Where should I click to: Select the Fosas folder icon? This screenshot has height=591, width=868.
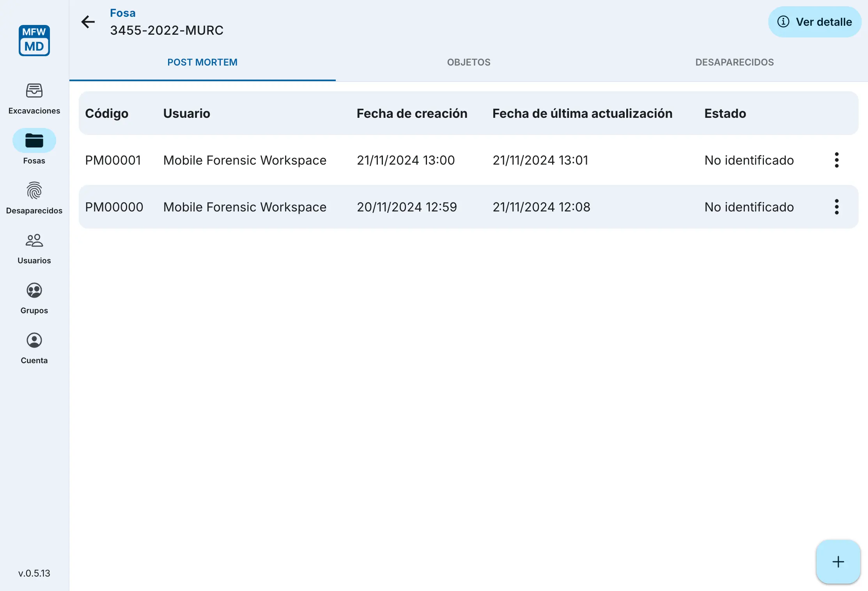(x=34, y=141)
